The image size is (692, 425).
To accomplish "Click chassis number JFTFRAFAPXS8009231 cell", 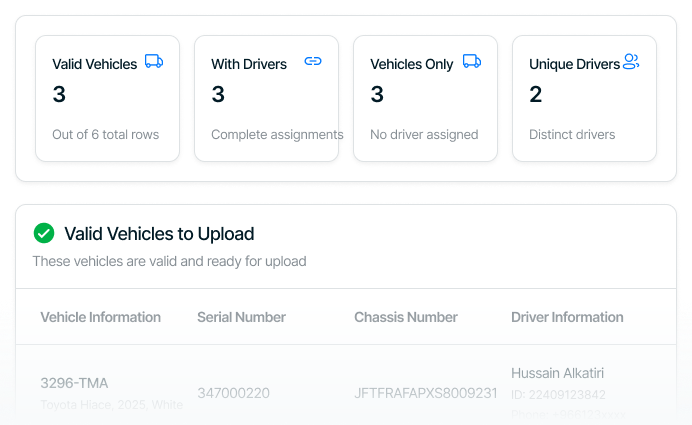I will pyautogui.click(x=426, y=393).
